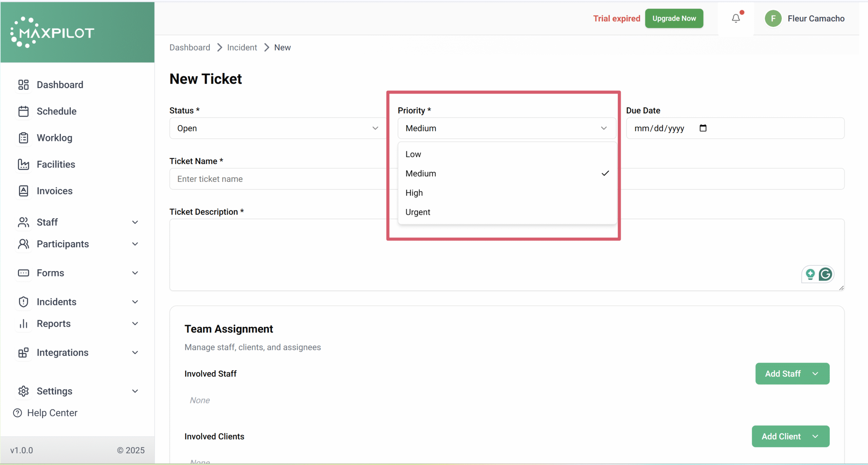Screen dimensions: 868x465
Task: Select Urgent priority option
Action: point(418,212)
